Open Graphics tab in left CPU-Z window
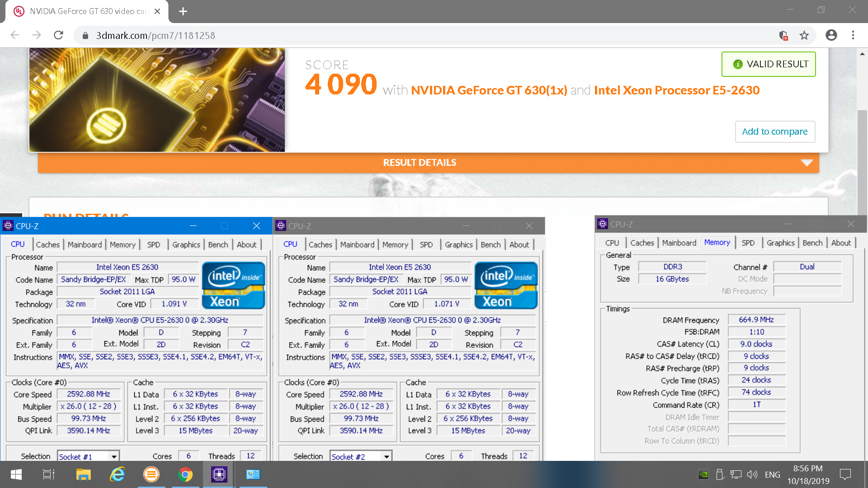 click(x=186, y=244)
